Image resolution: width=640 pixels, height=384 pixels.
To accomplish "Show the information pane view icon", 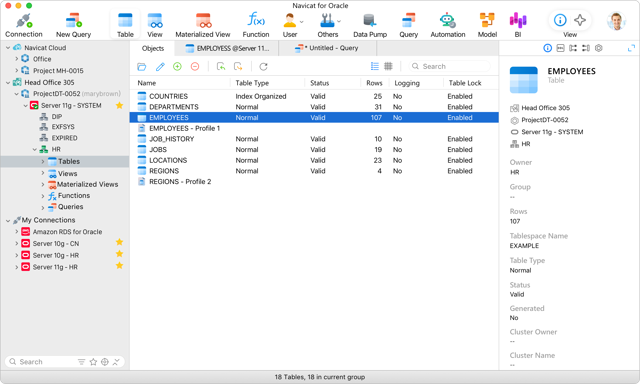I will (x=560, y=20).
